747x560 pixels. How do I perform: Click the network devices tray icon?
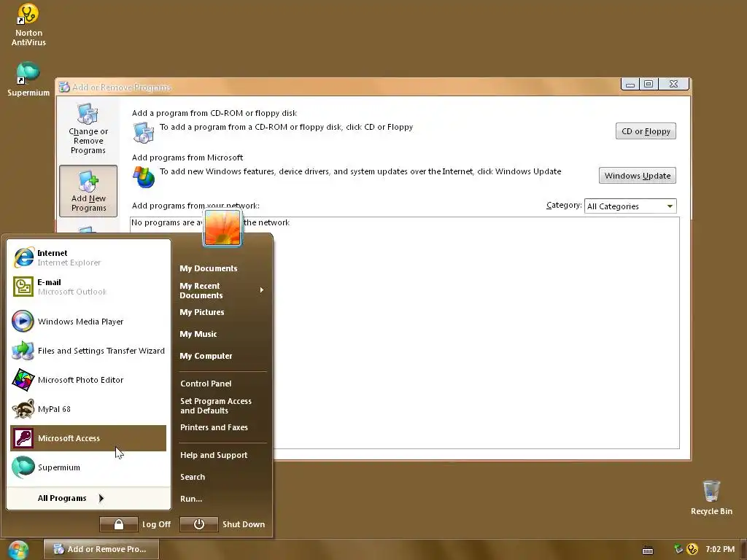pos(679,549)
